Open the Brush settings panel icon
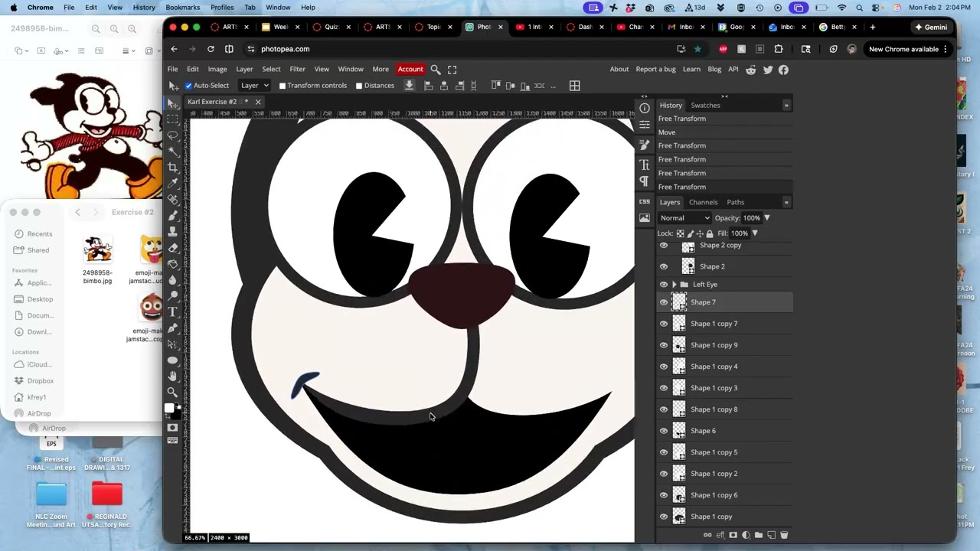Image resolution: width=980 pixels, height=551 pixels. (x=645, y=145)
